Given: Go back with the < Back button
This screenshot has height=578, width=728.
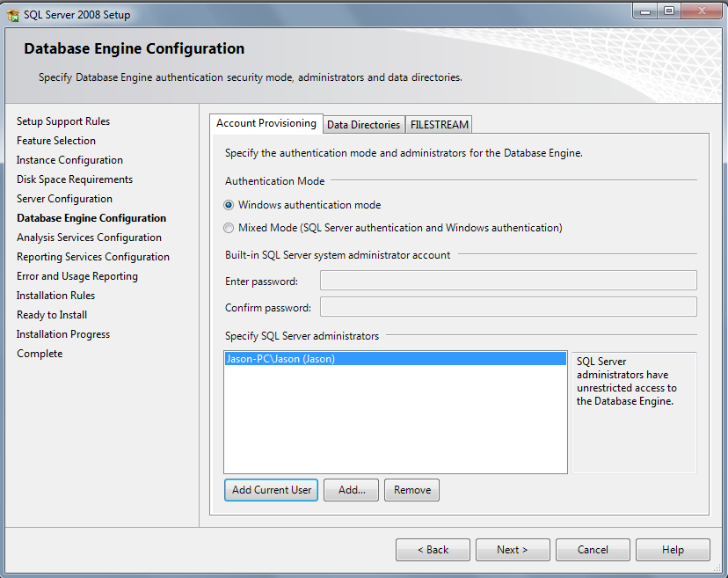Looking at the screenshot, I should coord(433,550).
